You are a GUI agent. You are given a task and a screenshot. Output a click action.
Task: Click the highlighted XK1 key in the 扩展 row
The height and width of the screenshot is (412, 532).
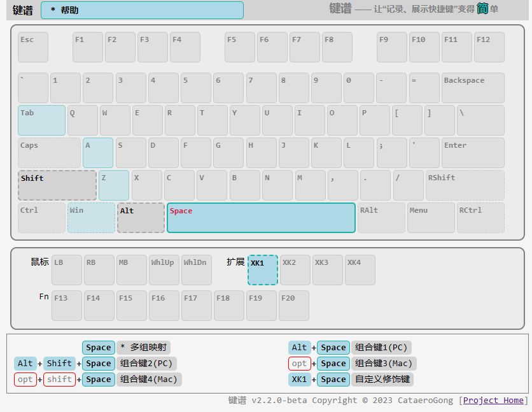tap(263, 270)
